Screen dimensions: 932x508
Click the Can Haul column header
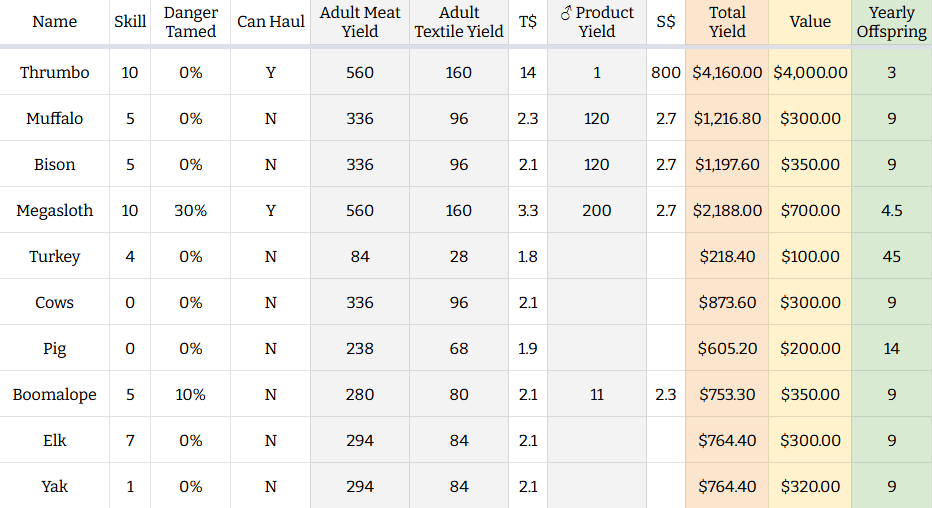(270, 22)
